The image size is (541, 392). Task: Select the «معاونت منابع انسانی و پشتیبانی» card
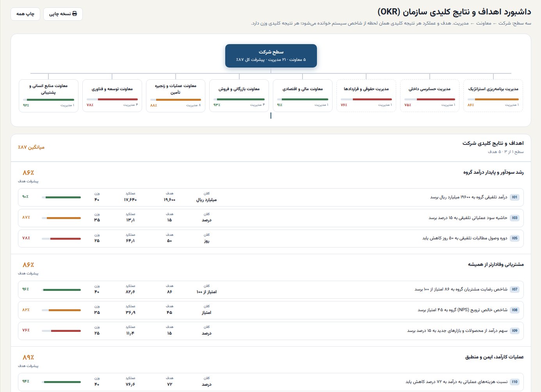point(48,96)
